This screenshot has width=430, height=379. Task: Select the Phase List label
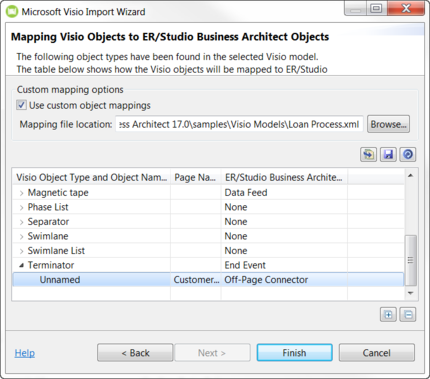pyautogui.click(x=48, y=207)
